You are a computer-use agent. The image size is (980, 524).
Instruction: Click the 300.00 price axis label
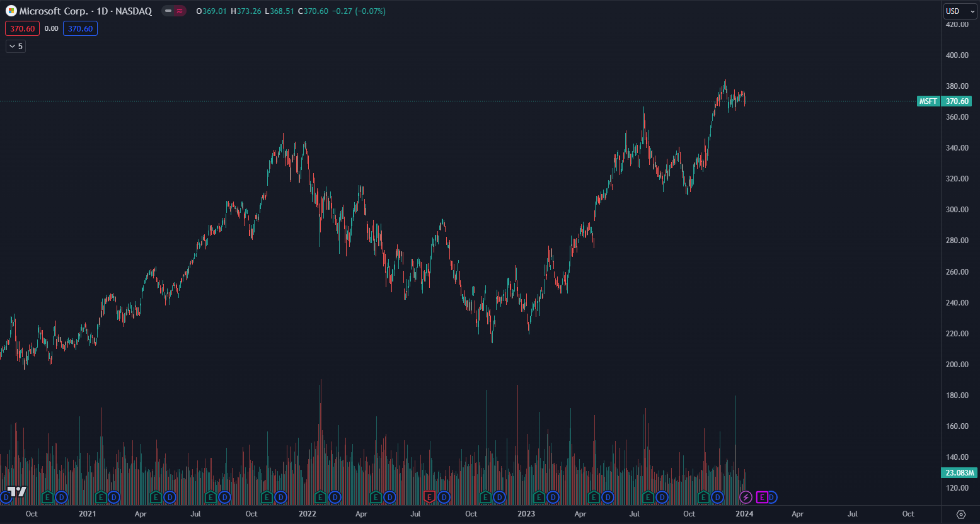(x=957, y=210)
